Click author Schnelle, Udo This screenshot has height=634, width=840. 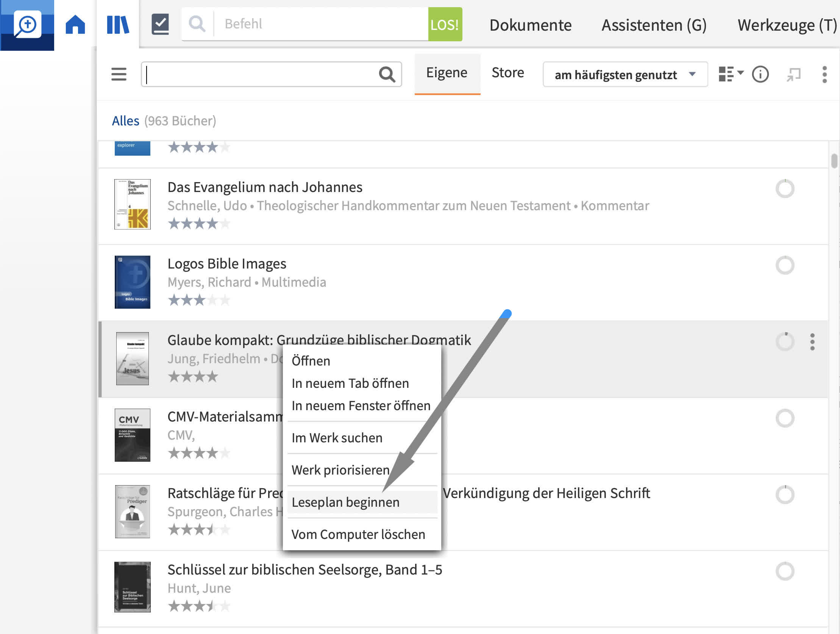tap(207, 206)
